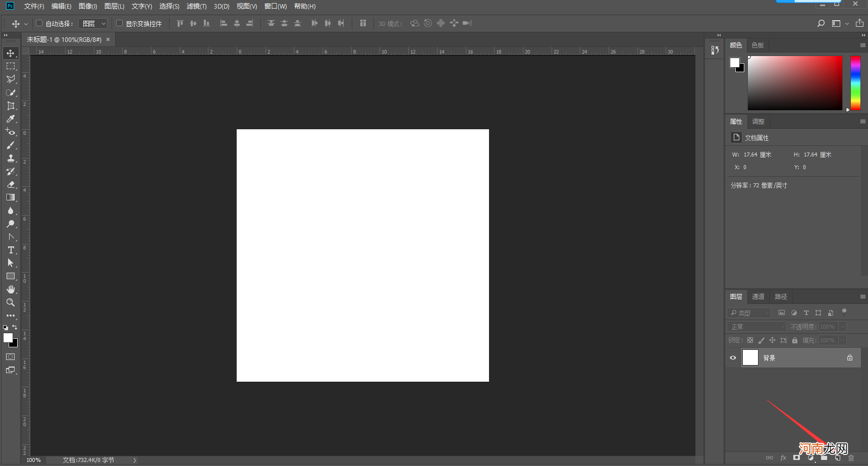This screenshot has width=868, height=466.
Task: Click the hue spectrum slider strip
Action: click(855, 83)
